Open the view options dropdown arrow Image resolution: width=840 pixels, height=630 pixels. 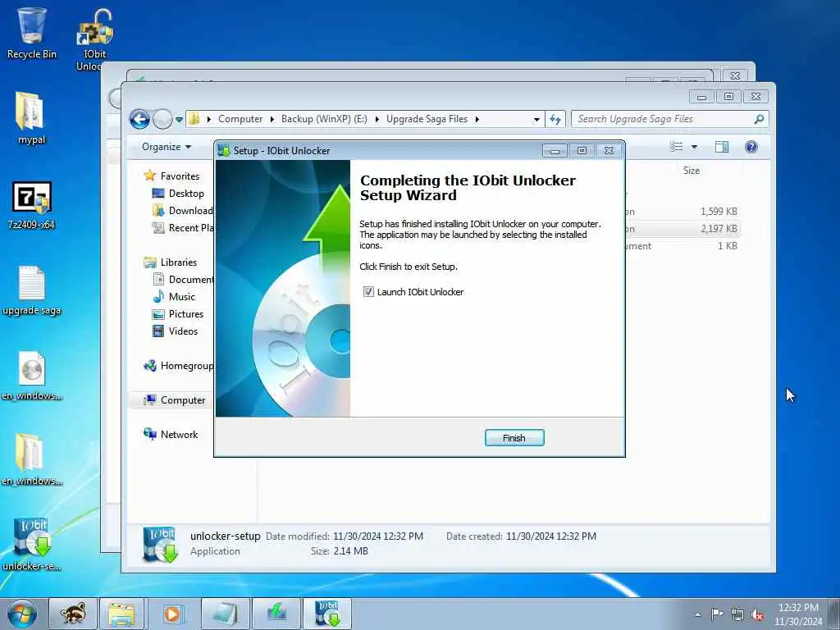(694, 147)
